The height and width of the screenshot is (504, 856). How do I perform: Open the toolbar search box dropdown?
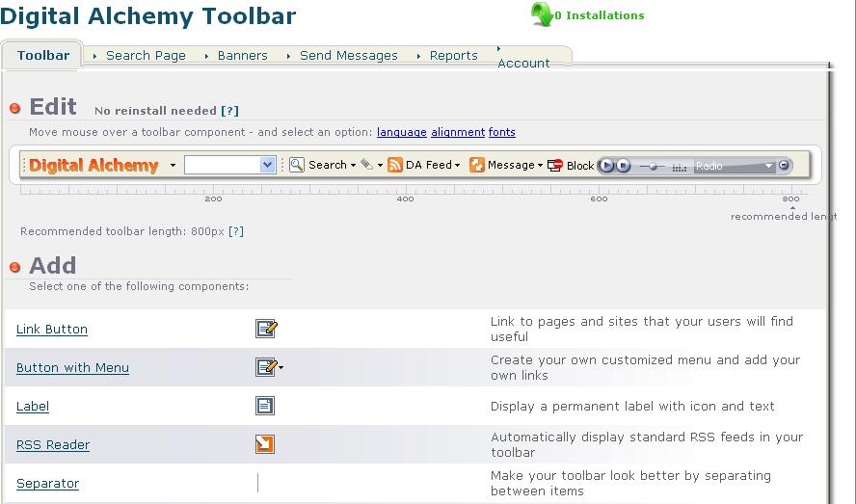point(268,166)
